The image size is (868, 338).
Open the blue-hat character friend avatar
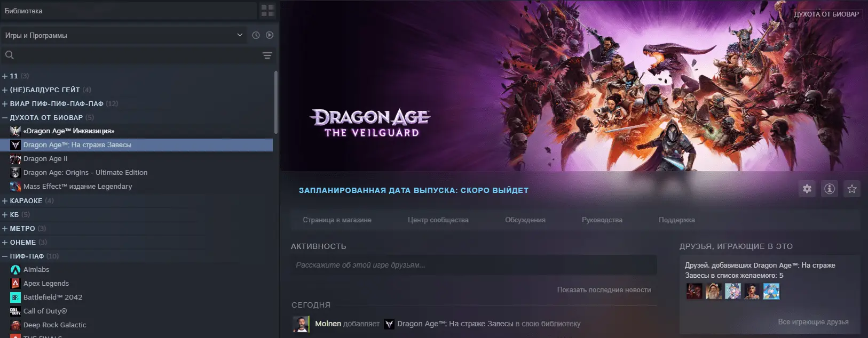pos(771,291)
